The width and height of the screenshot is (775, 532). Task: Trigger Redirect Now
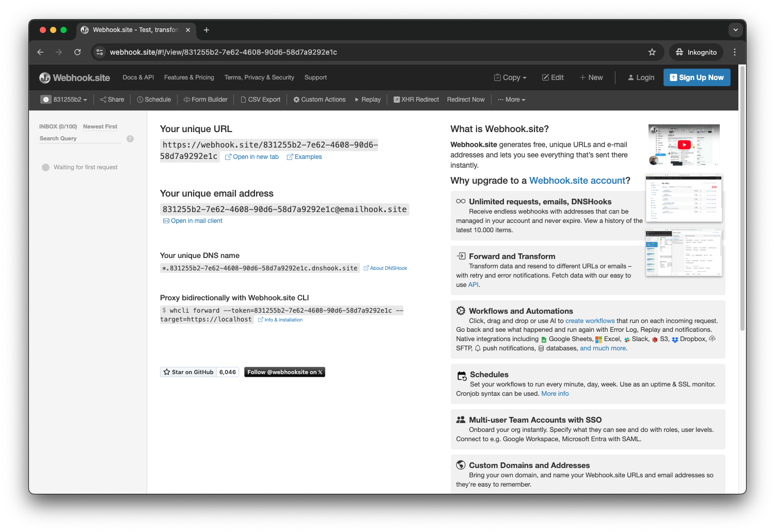point(466,99)
